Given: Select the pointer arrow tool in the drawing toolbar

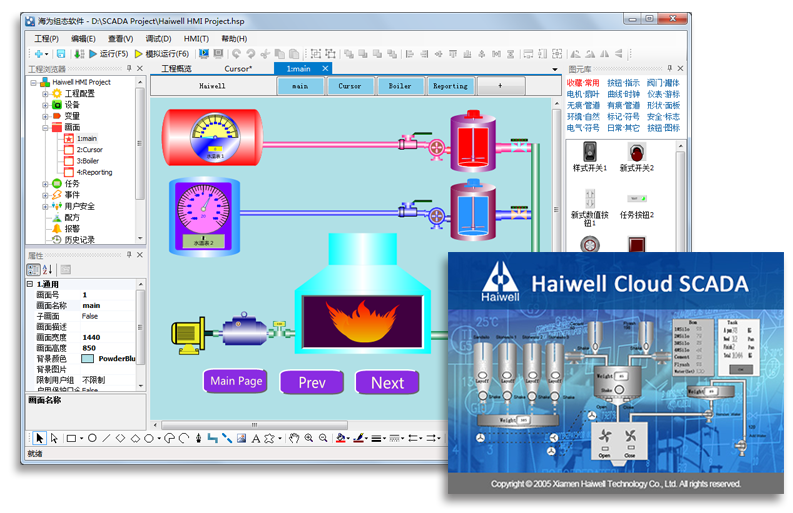Looking at the screenshot, I should point(40,438).
